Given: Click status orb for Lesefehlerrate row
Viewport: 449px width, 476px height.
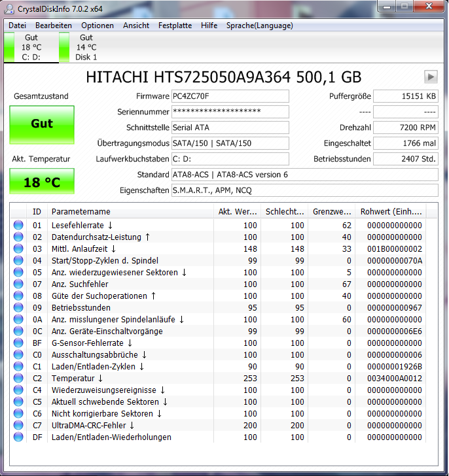Looking at the screenshot, I should pos(18,225).
